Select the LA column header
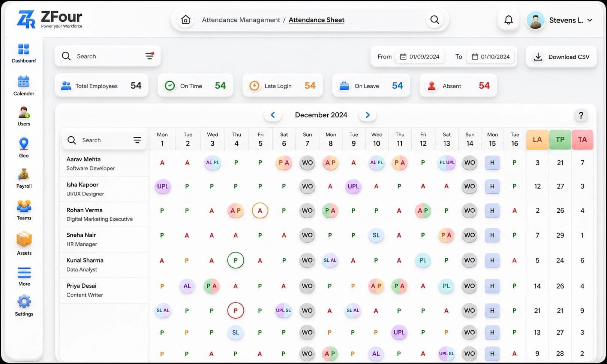 [537, 140]
